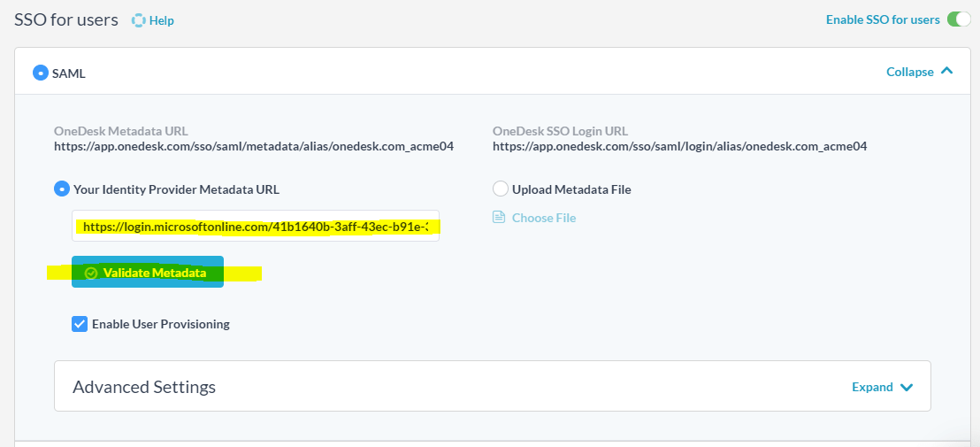Click the Advanced Settings heading
The width and height of the screenshot is (980, 447).
coord(144,387)
